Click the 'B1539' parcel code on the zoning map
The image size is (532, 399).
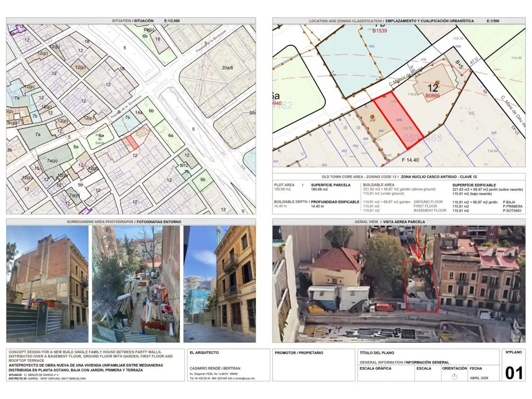pos(379,31)
